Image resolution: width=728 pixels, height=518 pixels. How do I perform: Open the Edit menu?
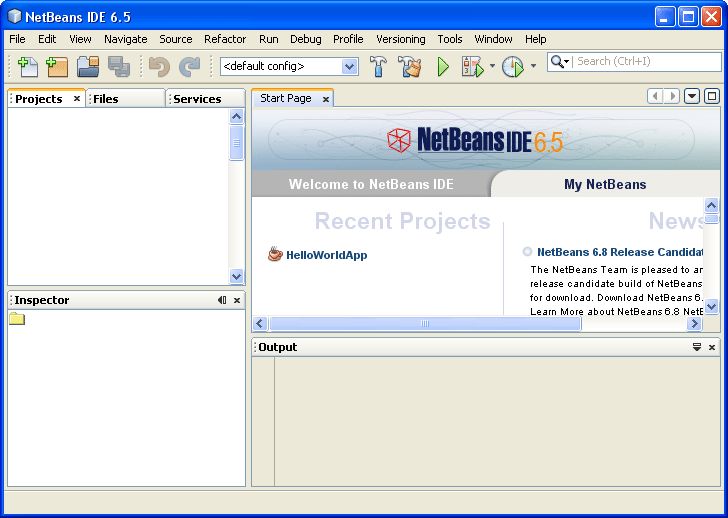[x=47, y=39]
